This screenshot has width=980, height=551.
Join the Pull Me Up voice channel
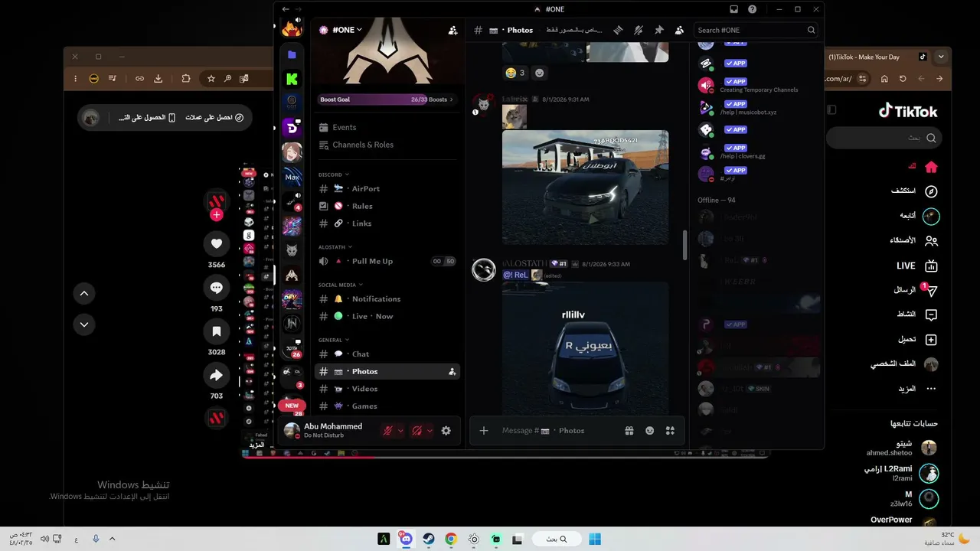tap(387, 261)
